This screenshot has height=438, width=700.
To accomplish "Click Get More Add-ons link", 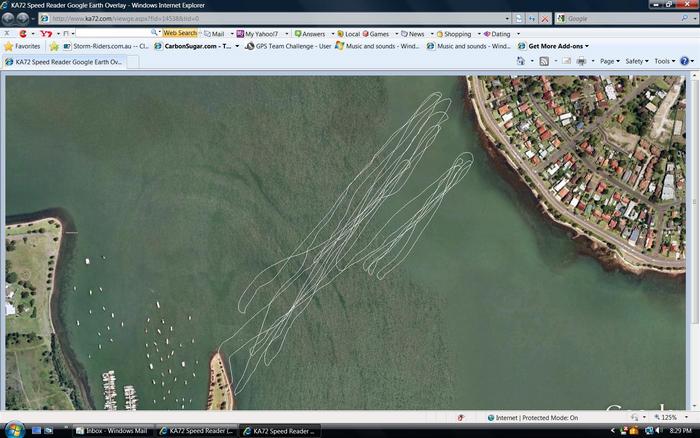I will pos(557,46).
